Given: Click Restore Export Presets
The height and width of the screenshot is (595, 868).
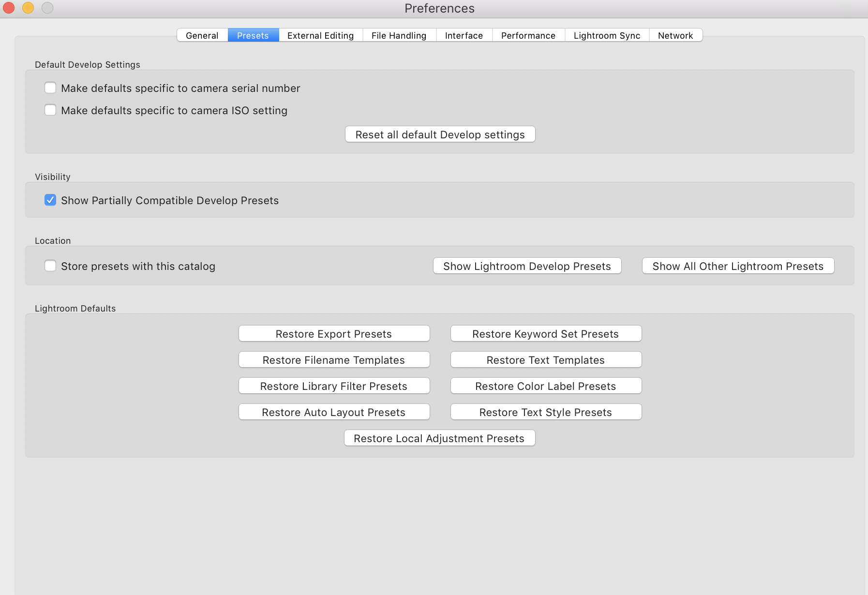Looking at the screenshot, I should coord(334,334).
